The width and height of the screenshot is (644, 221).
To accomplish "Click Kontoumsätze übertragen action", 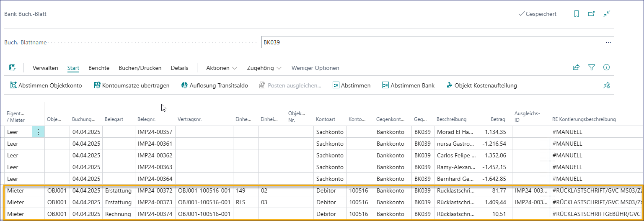I will pyautogui.click(x=132, y=85).
